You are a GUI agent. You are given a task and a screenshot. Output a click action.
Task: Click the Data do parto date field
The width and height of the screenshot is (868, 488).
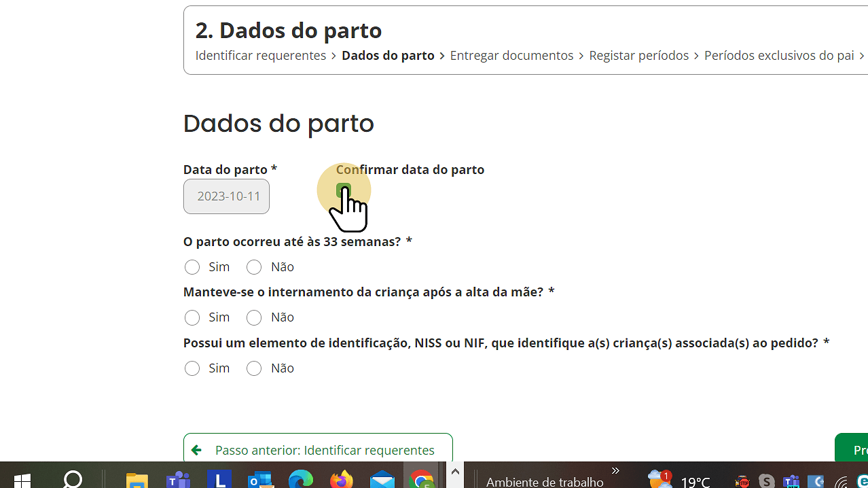click(226, 196)
